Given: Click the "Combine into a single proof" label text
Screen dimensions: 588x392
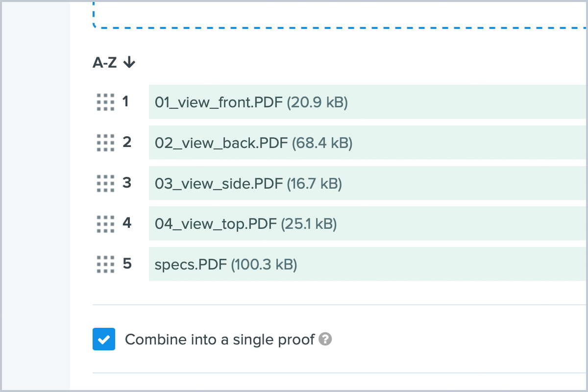Looking at the screenshot, I should pos(220,339).
